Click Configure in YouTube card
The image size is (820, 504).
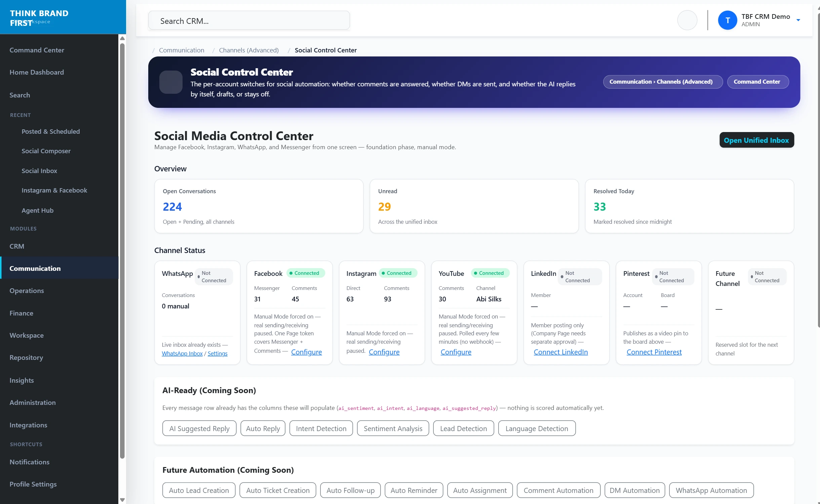point(456,352)
